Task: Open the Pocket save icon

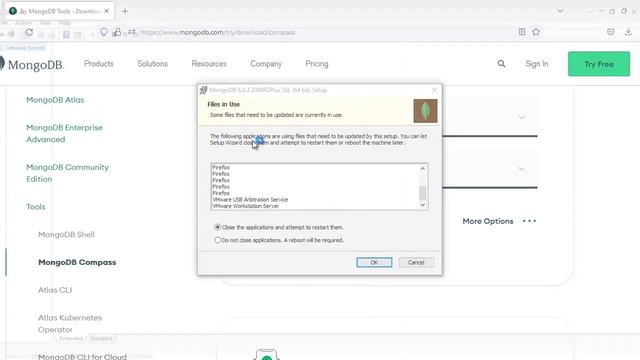Action: 611,32
